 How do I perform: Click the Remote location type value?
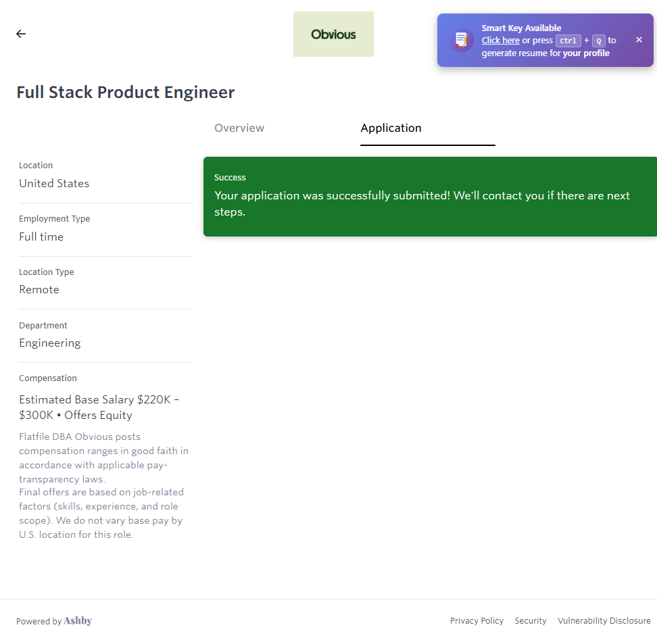click(x=39, y=290)
